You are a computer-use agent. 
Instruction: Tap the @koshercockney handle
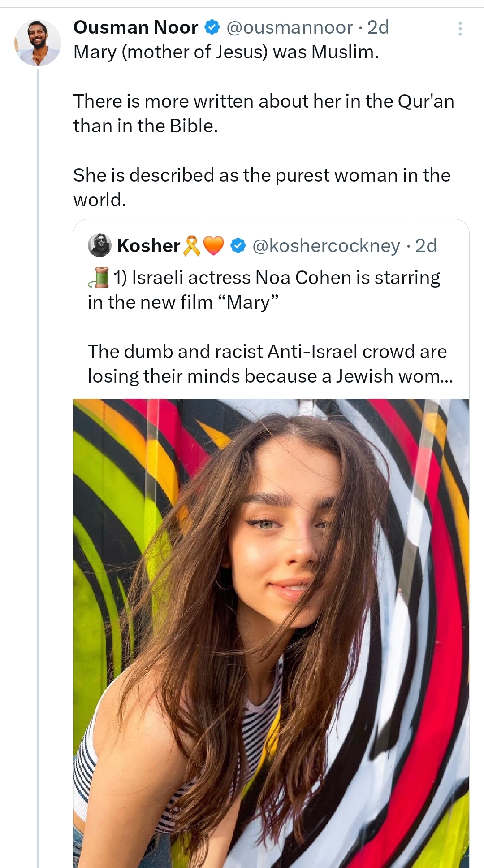click(x=326, y=246)
